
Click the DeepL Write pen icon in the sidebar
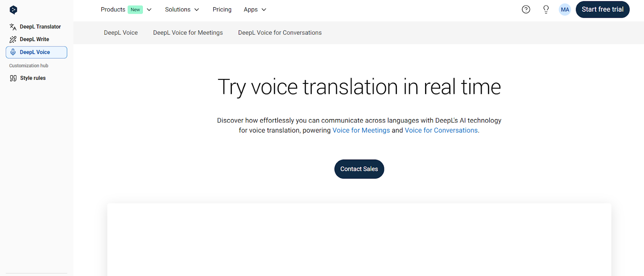pos(13,39)
